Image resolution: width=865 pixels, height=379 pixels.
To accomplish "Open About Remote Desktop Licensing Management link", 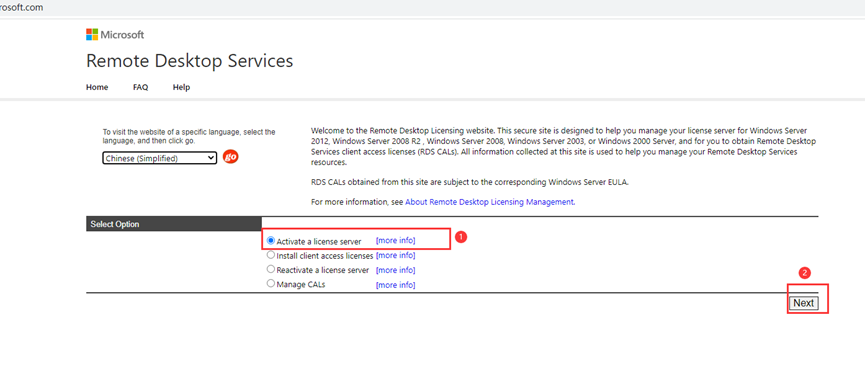I will (489, 202).
